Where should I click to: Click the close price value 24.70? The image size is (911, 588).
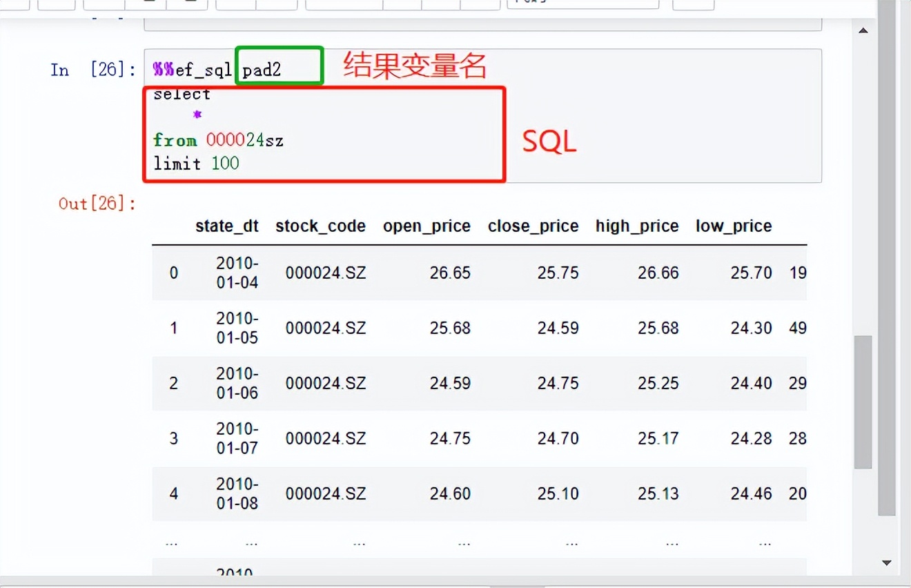coord(558,438)
